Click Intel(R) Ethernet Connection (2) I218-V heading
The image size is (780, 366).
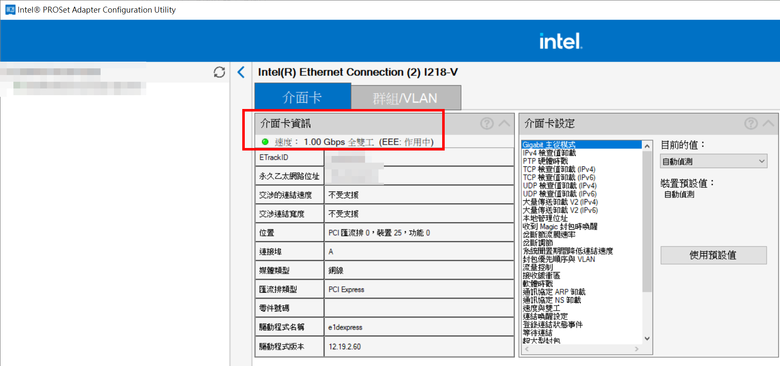point(358,73)
